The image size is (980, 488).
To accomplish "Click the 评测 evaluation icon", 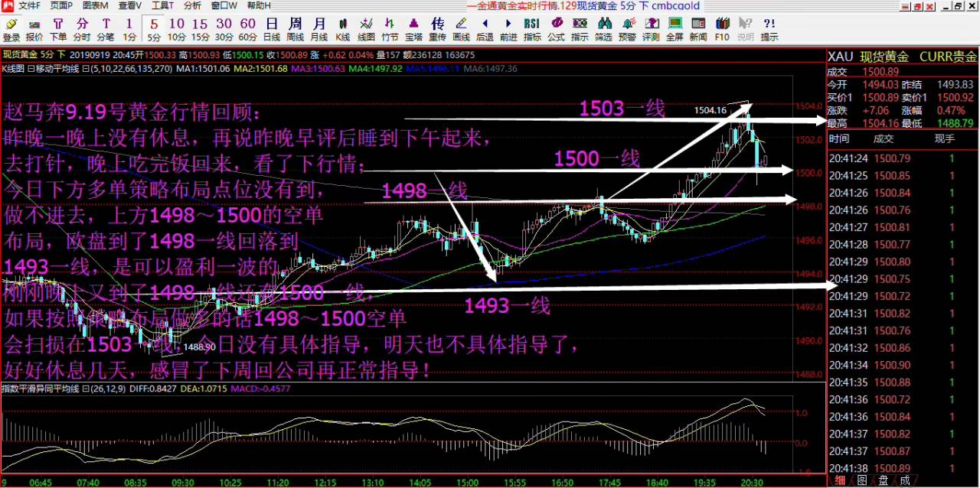I will (651, 29).
